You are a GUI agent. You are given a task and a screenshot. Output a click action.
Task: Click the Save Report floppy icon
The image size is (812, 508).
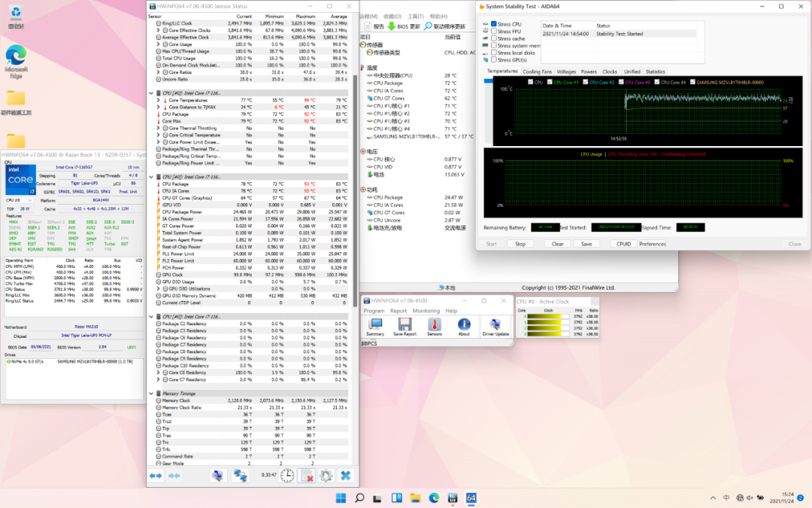click(x=404, y=325)
